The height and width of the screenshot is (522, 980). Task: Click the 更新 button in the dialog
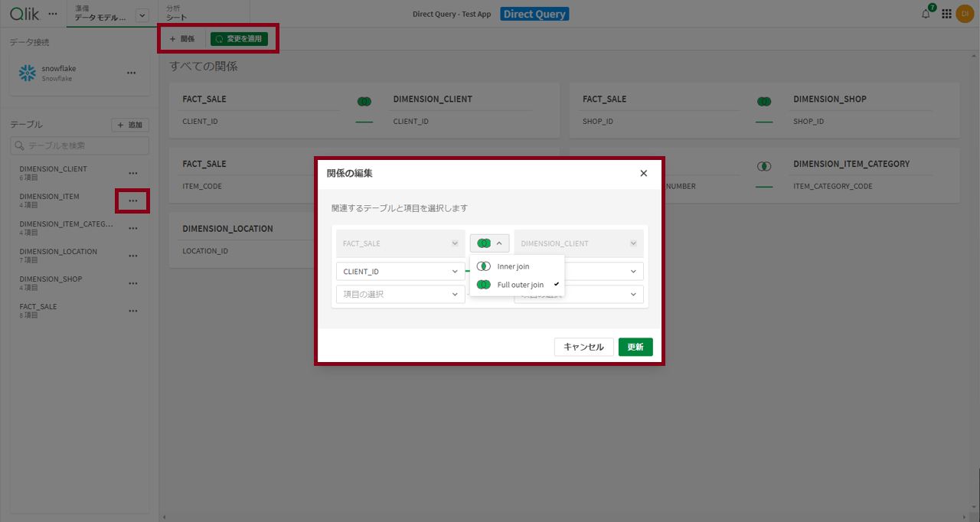[635, 346]
